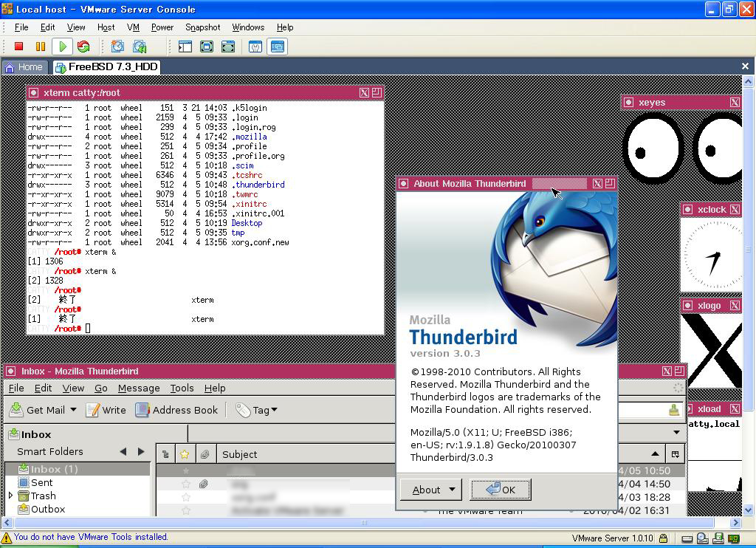Screen dimensions: 756x548
Task: Click the orange Suspend toolbar icon
Action: [x=41, y=47]
